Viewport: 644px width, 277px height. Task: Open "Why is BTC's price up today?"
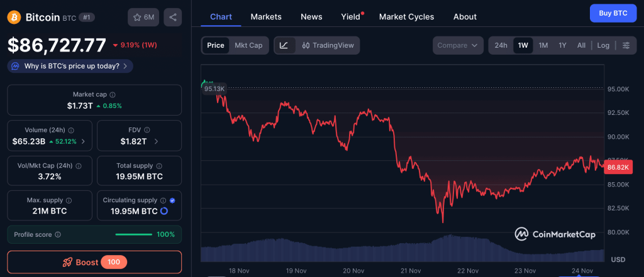pyautogui.click(x=70, y=66)
